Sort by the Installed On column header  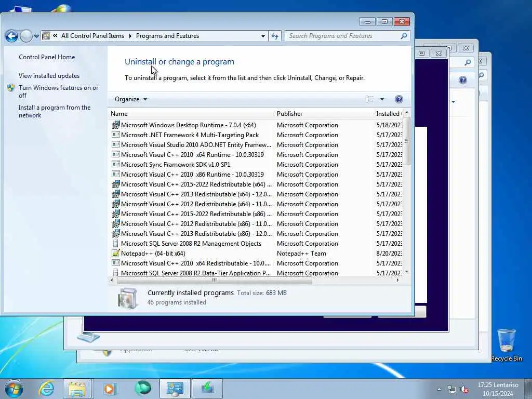coord(389,114)
